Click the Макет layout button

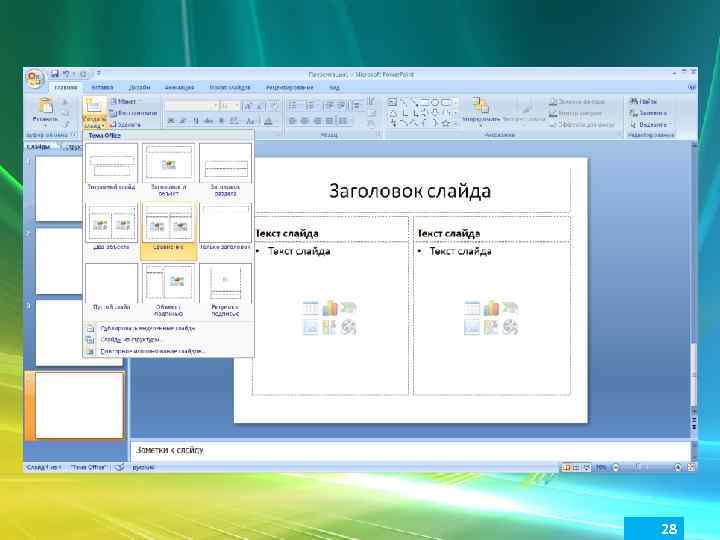click(124, 101)
